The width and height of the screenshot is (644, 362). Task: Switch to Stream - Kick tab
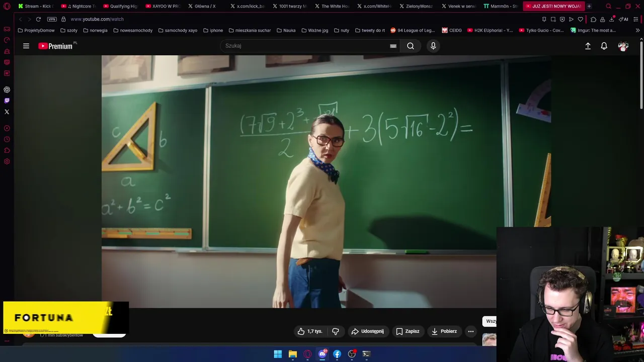point(35,6)
